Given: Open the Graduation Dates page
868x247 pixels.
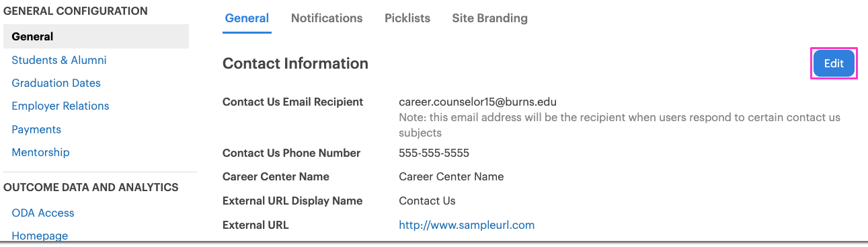Looking at the screenshot, I should [56, 83].
